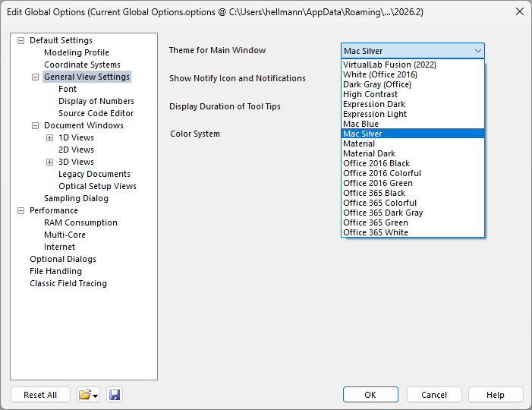Select Modeling Profile in the tree
532x410 pixels.
coord(77,52)
